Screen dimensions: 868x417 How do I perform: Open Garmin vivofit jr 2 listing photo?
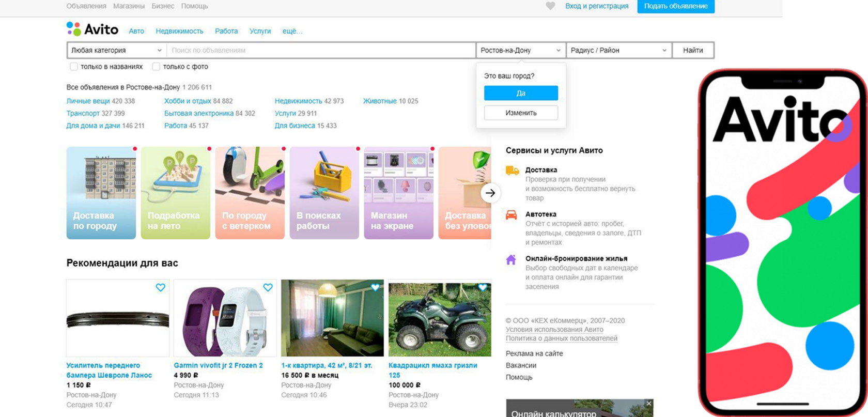pyautogui.click(x=225, y=318)
